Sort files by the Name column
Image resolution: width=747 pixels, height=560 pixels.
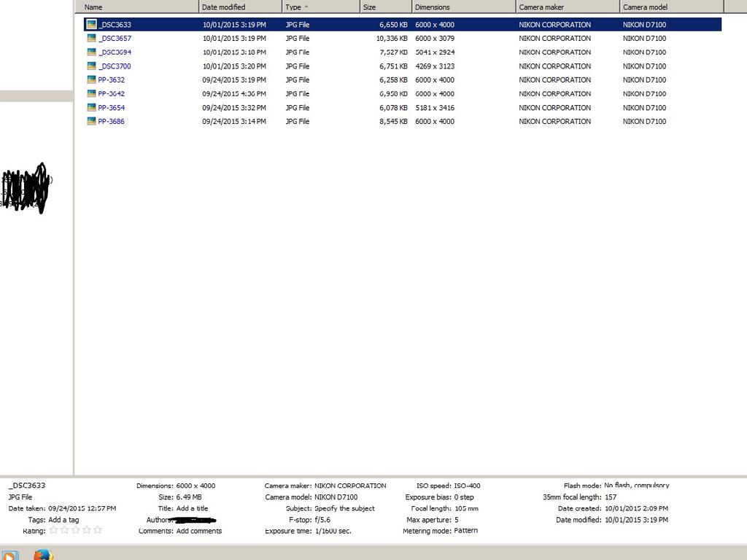click(x=137, y=7)
